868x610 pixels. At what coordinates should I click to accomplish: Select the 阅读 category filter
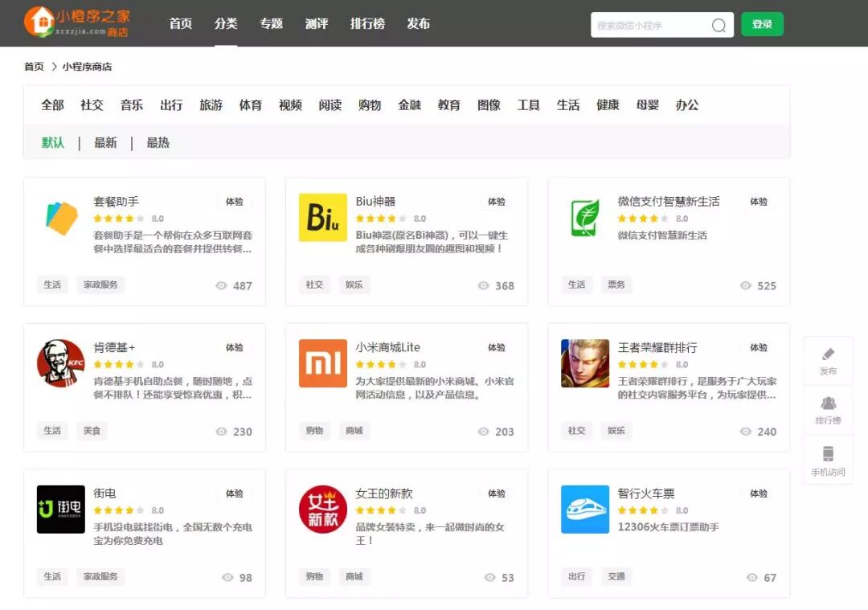click(x=330, y=104)
